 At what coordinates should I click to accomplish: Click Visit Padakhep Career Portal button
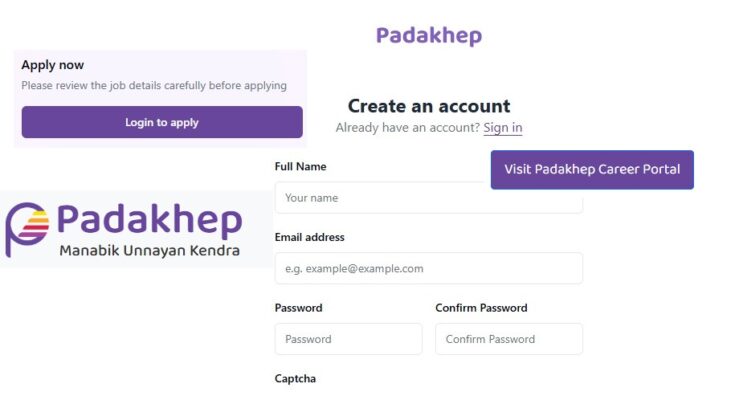pos(592,170)
